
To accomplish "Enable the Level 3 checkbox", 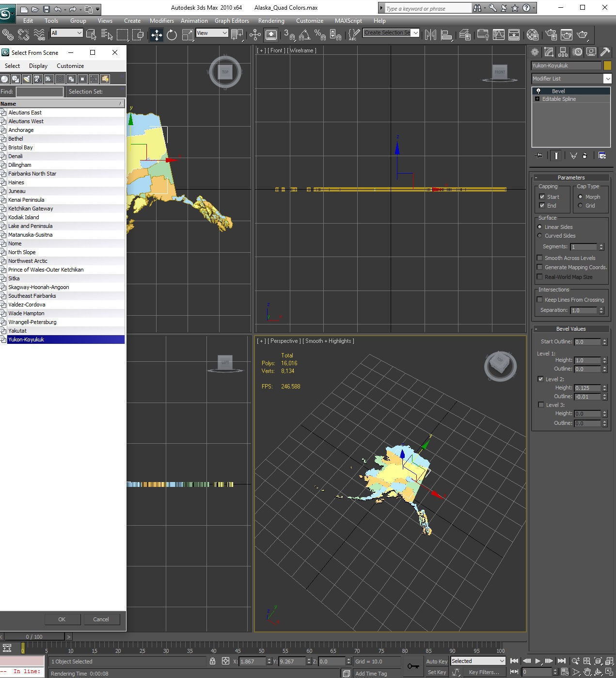I will coord(541,404).
